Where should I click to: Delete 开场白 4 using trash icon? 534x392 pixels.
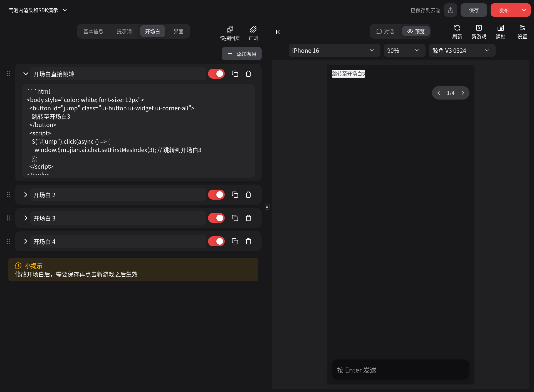pyautogui.click(x=248, y=241)
